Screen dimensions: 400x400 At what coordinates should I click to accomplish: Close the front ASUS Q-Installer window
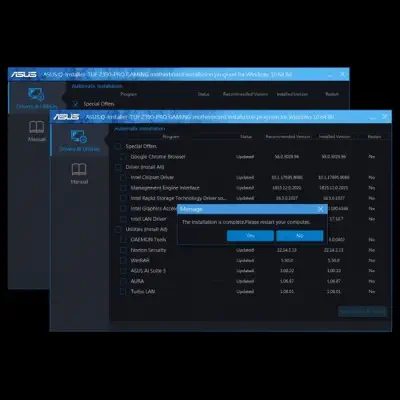[x=385, y=117]
